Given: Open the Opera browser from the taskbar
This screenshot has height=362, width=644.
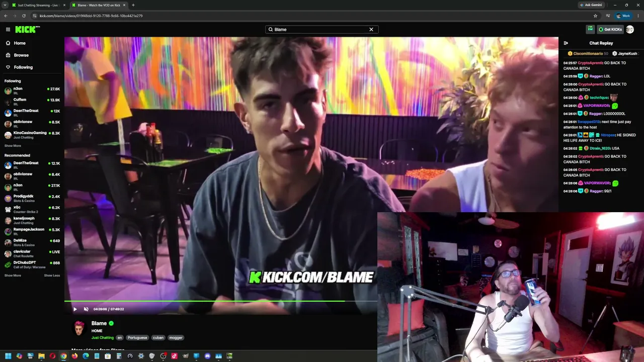Looking at the screenshot, I should coord(52,356).
